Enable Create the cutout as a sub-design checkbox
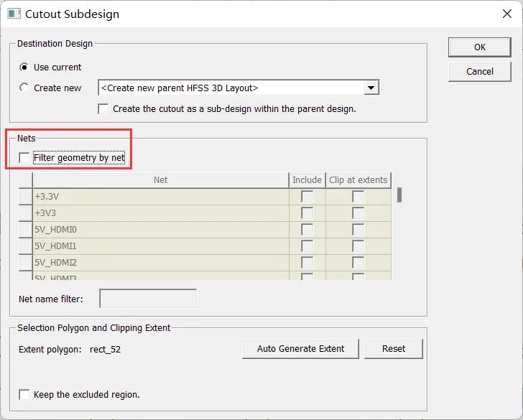The width and height of the screenshot is (523, 420). [103, 109]
